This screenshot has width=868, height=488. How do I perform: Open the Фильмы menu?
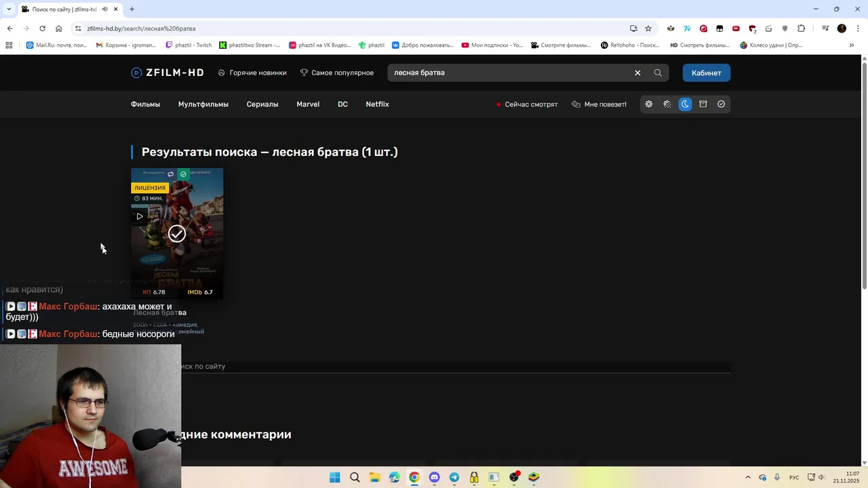click(145, 104)
